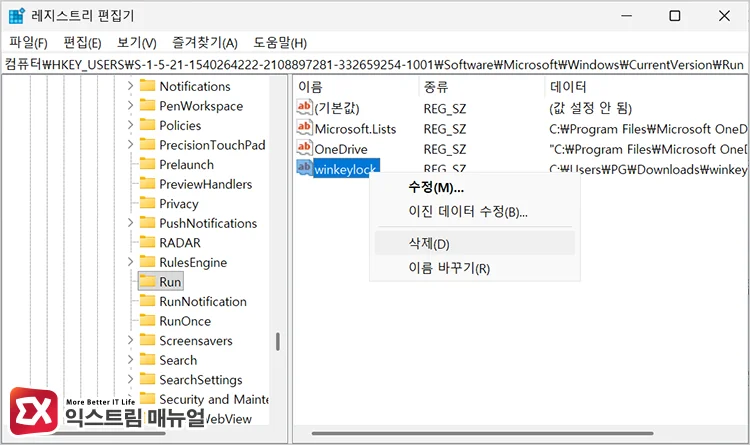Click the SearchSettings folder icon
Image resolution: width=750 pixels, height=445 pixels.
click(x=147, y=379)
